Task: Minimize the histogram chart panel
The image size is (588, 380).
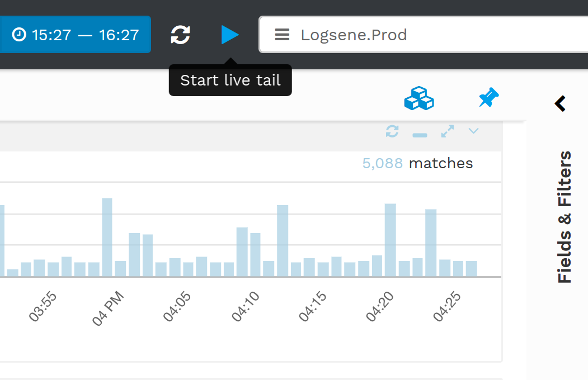Action: tap(420, 135)
